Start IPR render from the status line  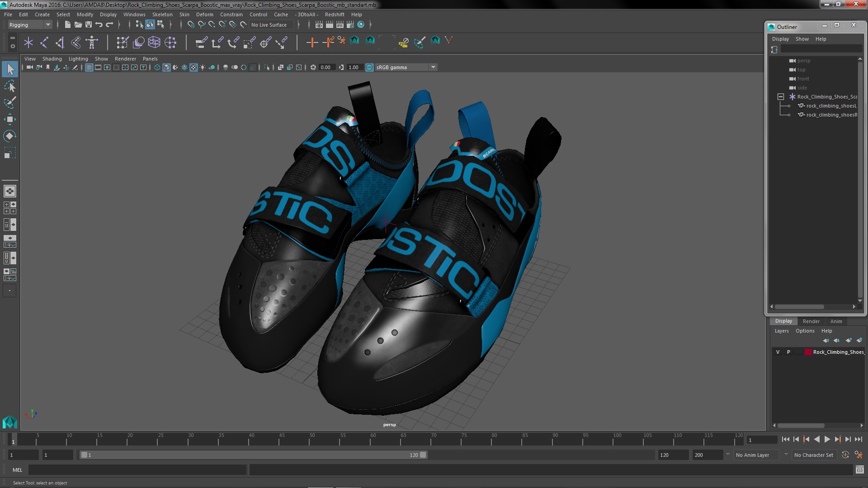(340, 25)
